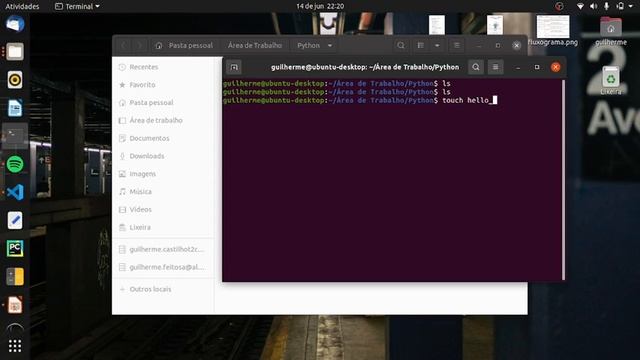Open Thunderbird mail from the dock
The width and height of the screenshot is (640, 360).
pyautogui.click(x=15, y=24)
